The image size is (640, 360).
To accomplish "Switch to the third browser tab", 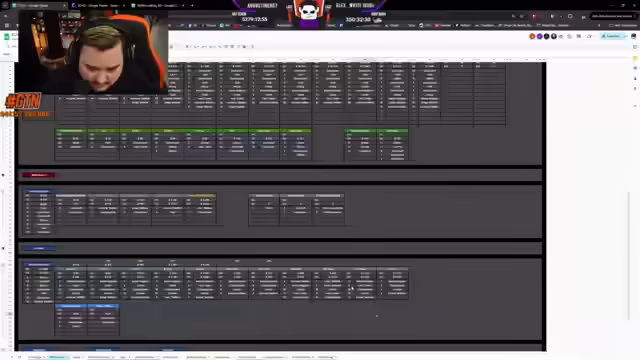I will click(158, 5).
